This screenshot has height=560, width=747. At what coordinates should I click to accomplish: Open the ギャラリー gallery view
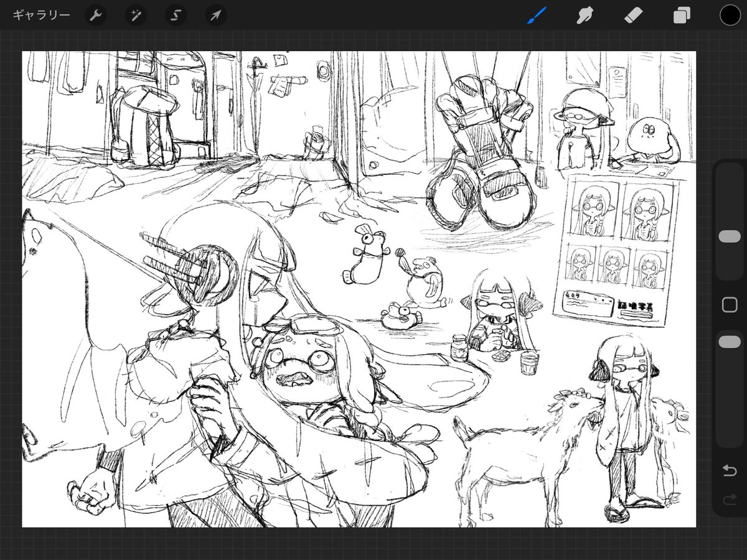(41, 15)
